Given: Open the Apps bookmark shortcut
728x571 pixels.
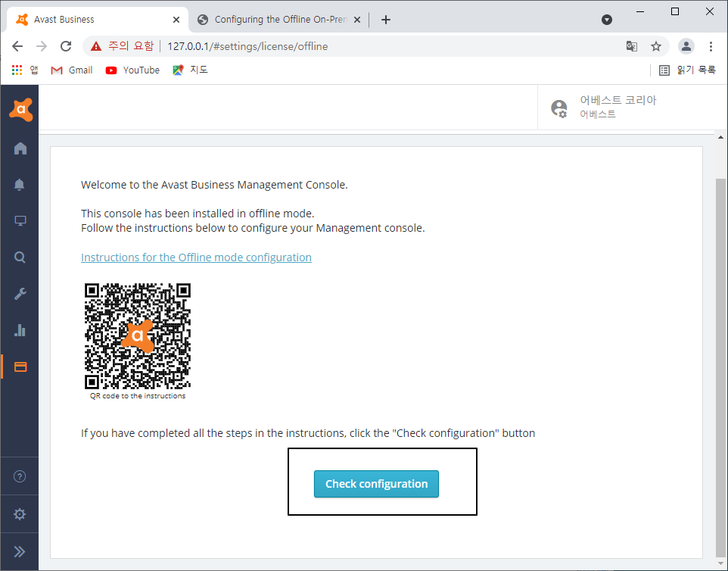Looking at the screenshot, I should 25,70.
